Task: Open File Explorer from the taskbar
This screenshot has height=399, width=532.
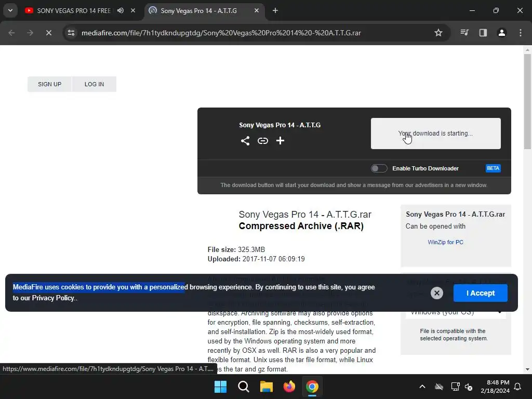Action: [x=267, y=387]
